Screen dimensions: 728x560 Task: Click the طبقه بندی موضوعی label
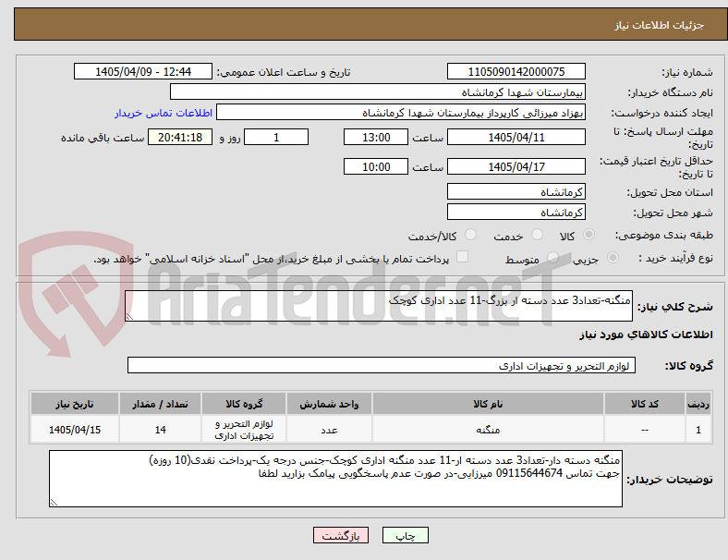(x=664, y=235)
